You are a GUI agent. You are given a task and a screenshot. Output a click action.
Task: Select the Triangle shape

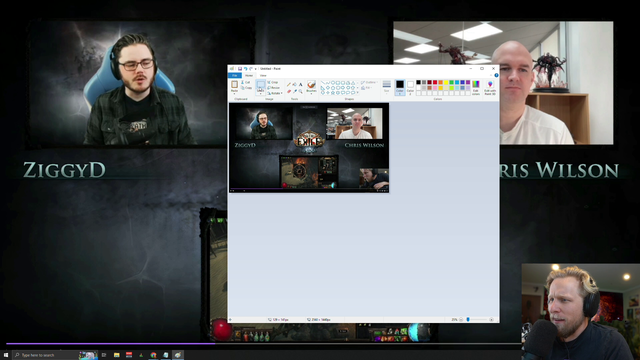[353, 83]
